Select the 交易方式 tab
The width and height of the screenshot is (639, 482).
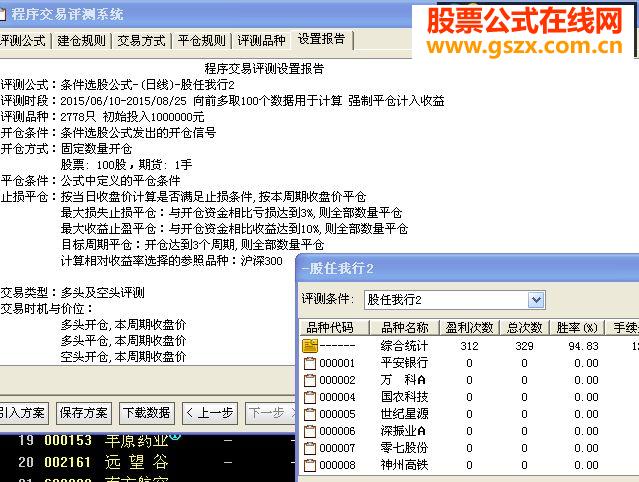[x=141, y=41]
